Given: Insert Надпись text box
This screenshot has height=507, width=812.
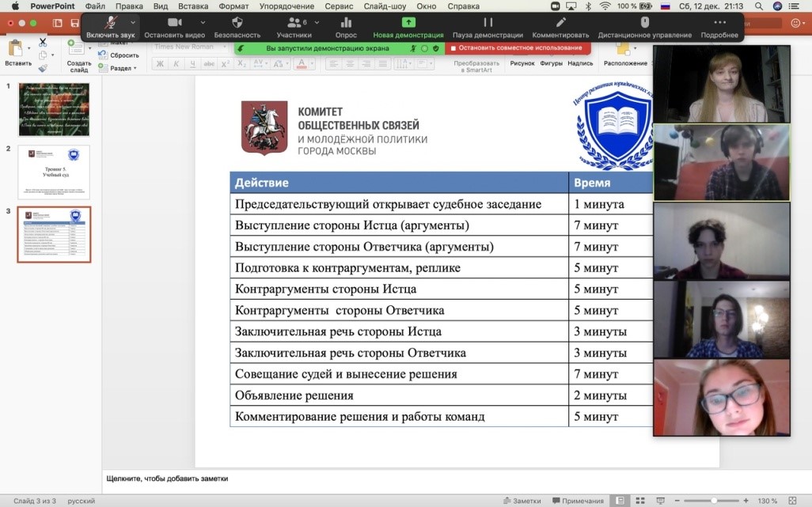Looking at the screenshot, I should click(580, 63).
